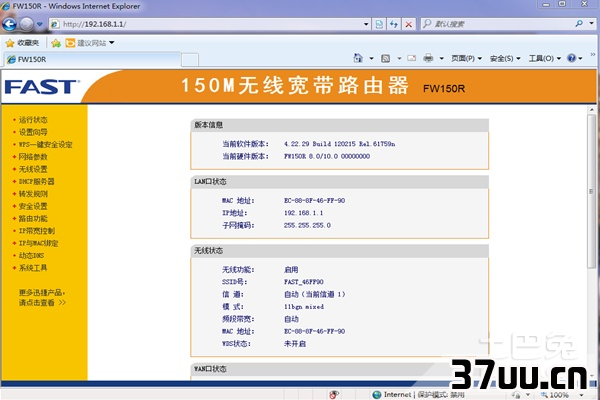
Task: Click the 版本信息 section header
Action: 339,125
